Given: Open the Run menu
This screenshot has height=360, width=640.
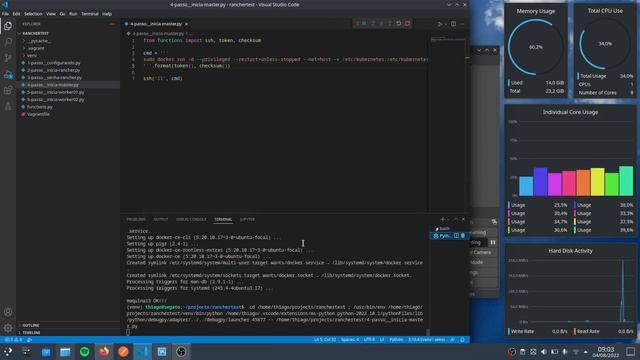Looking at the screenshot, I should click(73, 14).
